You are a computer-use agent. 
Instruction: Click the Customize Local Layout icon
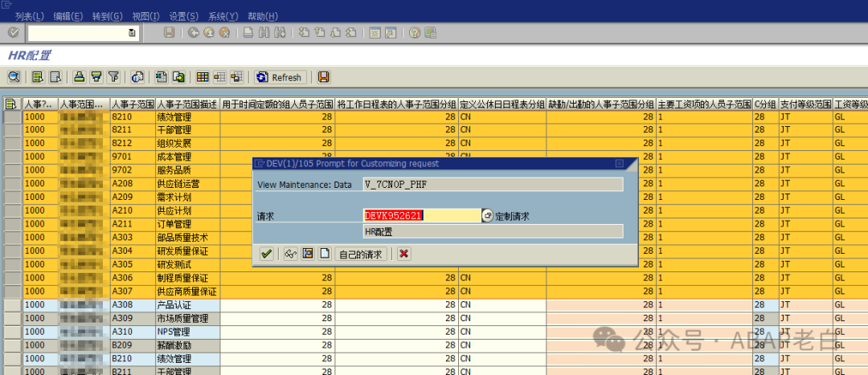(x=430, y=33)
